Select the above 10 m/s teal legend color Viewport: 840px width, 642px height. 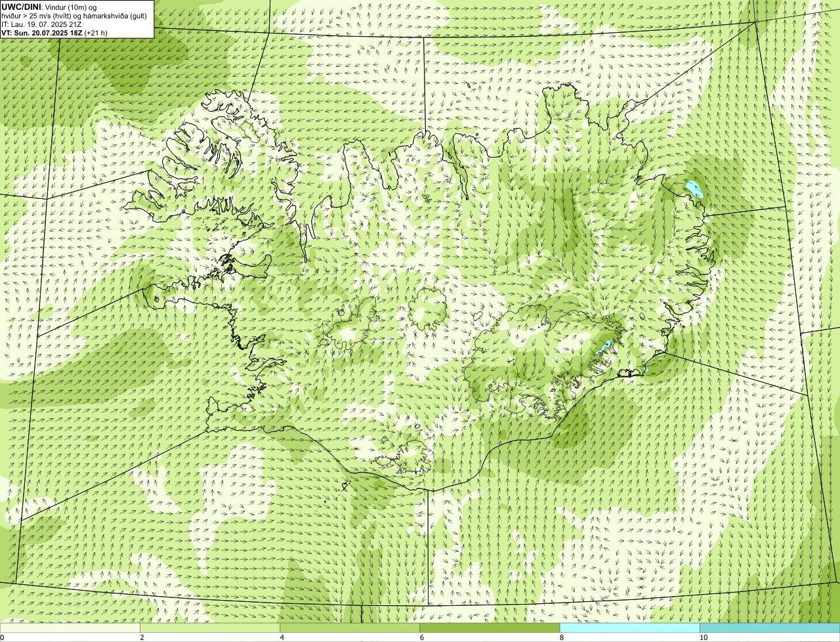pos(770,628)
